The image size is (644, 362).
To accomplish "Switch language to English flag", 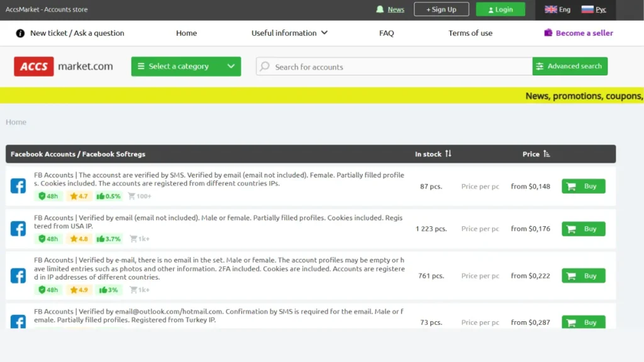I will [x=551, y=9].
